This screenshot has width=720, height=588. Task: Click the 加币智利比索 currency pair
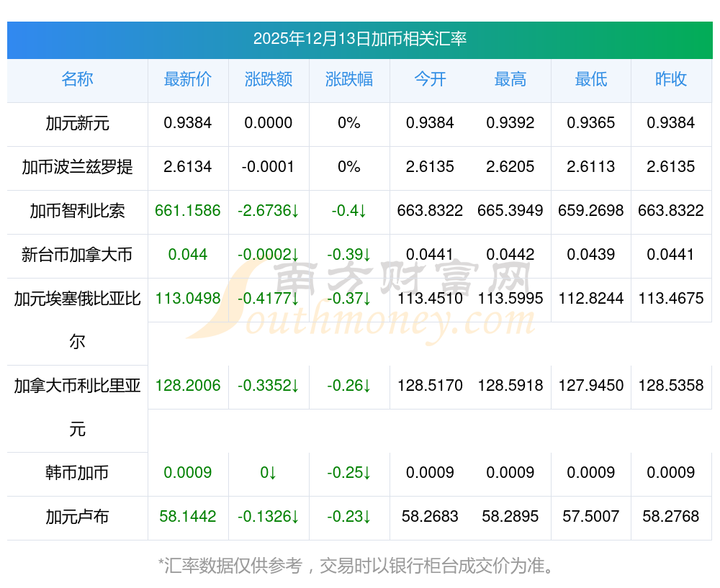77,211
